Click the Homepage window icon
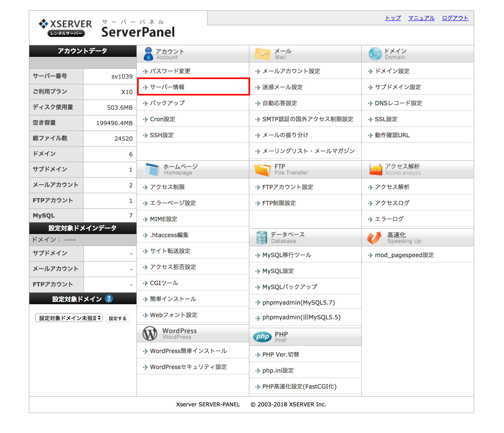Viewport: 504px width, 433px height. click(x=152, y=169)
